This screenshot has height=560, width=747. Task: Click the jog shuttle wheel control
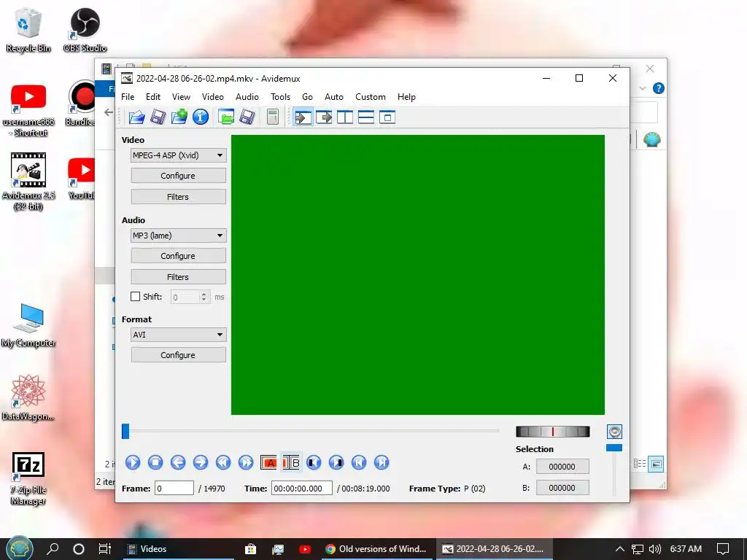553,432
